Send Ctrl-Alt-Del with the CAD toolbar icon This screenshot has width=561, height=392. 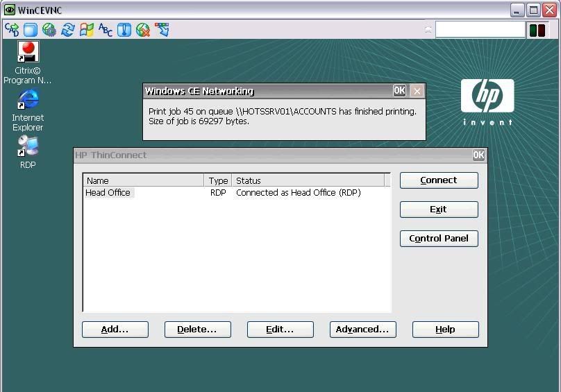[12, 30]
